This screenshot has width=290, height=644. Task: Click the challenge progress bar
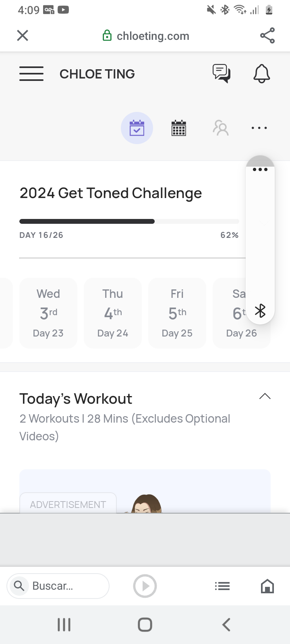(129, 221)
